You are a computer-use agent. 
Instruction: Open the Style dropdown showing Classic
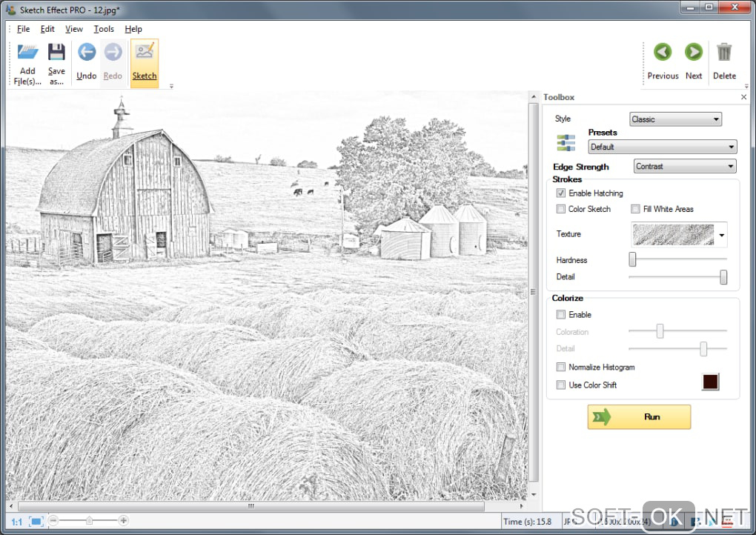(x=675, y=119)
